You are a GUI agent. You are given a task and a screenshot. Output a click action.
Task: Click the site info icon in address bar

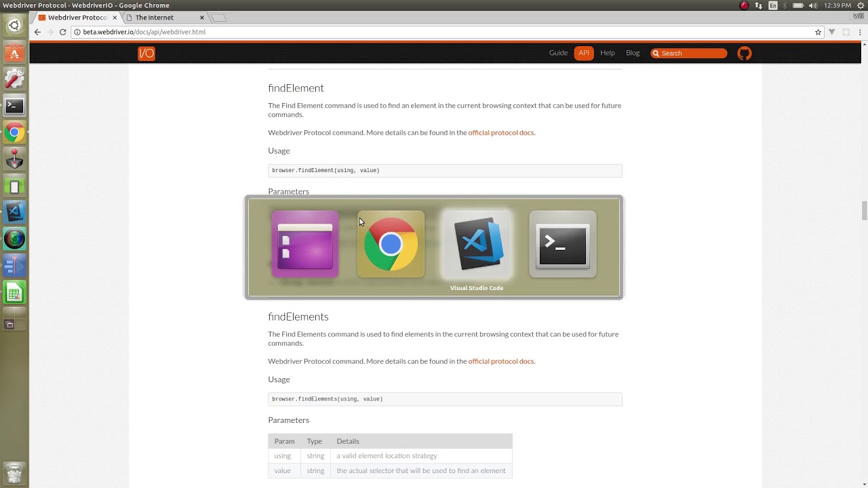(77, 32)
